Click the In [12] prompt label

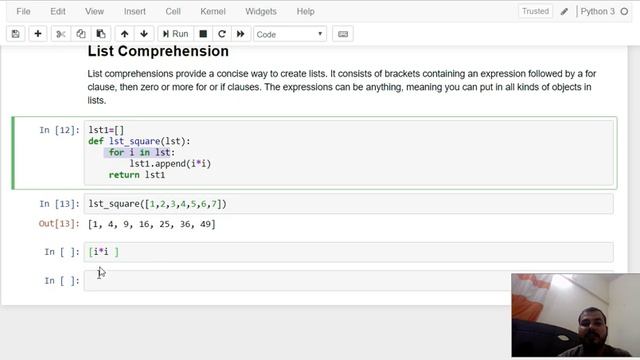tap(59, 130)
